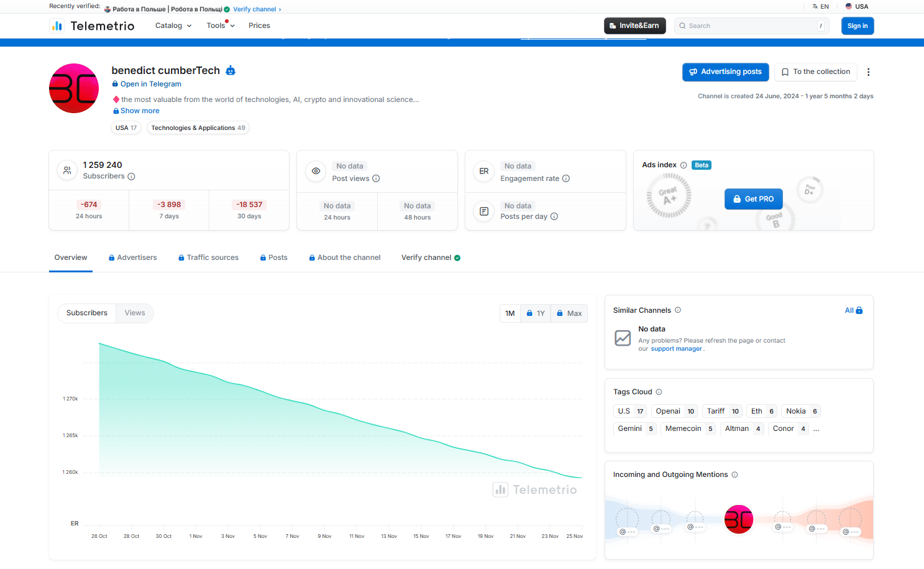Click the ER engagement rate icon
The image size is (924, 569).
point(483,172)
